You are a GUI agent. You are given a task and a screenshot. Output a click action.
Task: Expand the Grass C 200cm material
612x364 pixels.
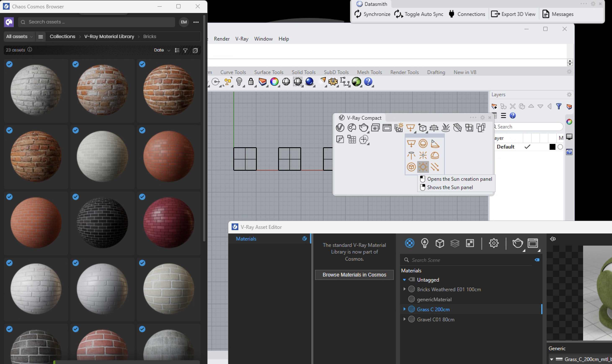(404, 309)
